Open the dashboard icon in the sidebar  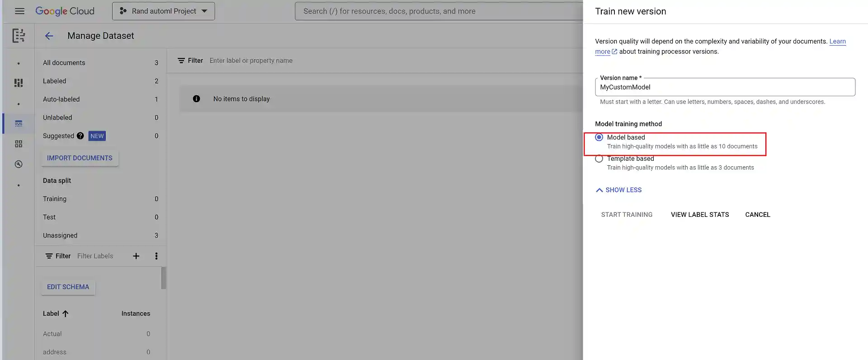click(x=19, y=83)
